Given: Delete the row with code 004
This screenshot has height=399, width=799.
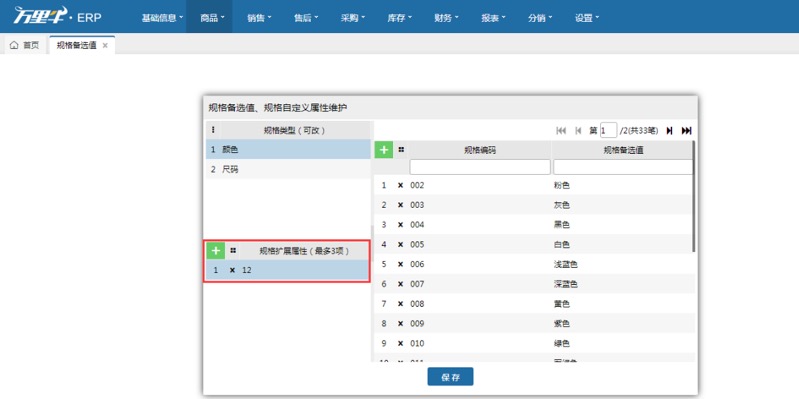Looking at the screenshot, I should tap(400, 225).
